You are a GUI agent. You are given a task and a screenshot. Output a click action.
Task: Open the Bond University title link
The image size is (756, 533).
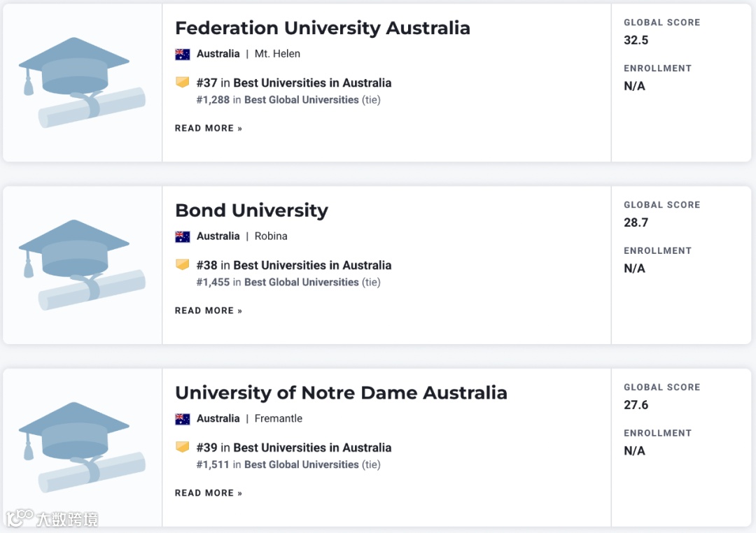pyautogui.click(x=251, y=211)
